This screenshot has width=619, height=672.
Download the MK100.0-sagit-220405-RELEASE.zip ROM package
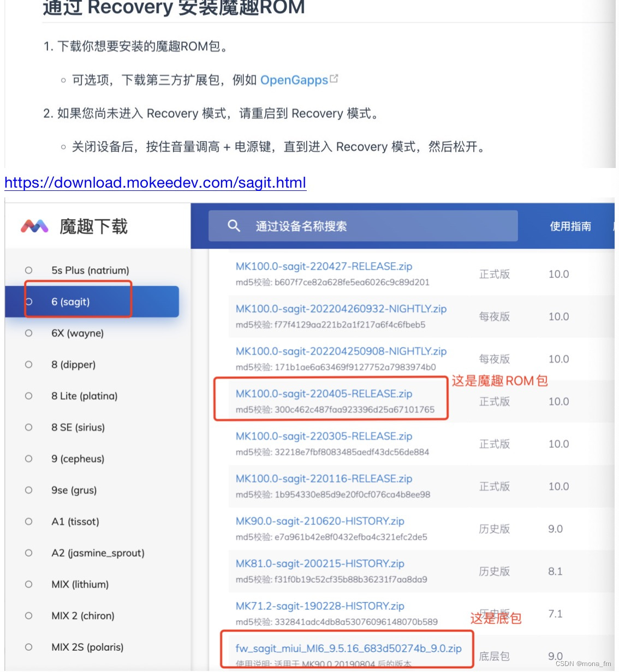pyautogui.click(x=323, y=394)
